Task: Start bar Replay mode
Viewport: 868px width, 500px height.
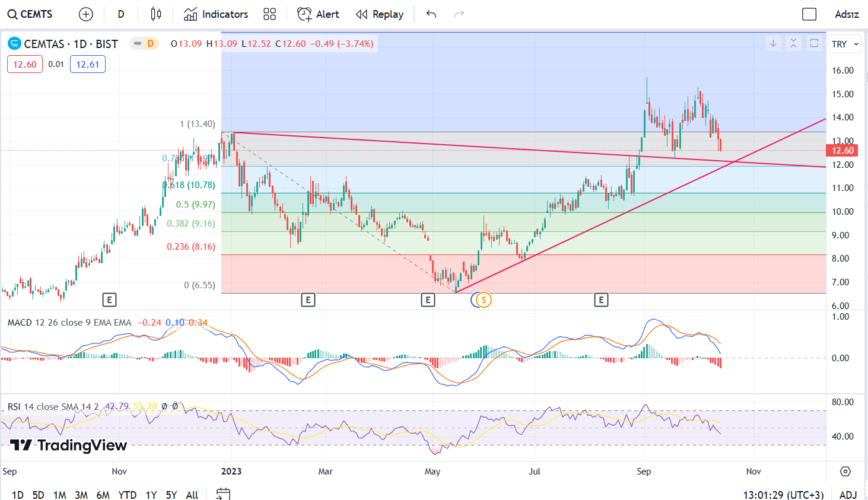Action: tap(380, 14)
